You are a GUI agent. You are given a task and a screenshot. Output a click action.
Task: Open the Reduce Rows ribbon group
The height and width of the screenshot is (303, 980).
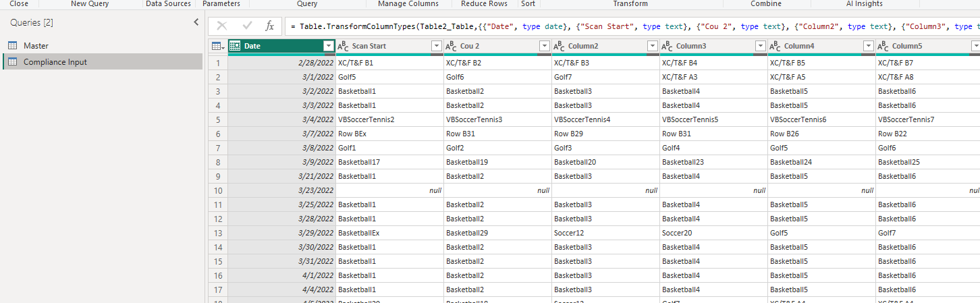pos(484,4)
